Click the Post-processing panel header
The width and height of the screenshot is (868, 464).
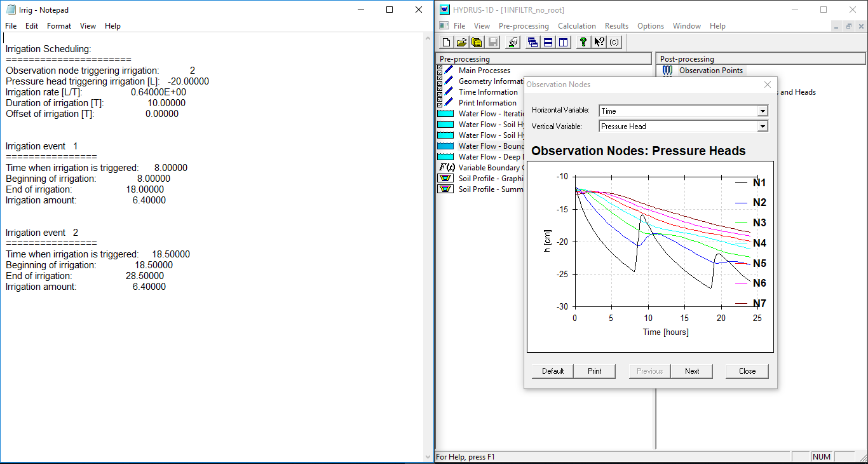[x=761, y=58]
